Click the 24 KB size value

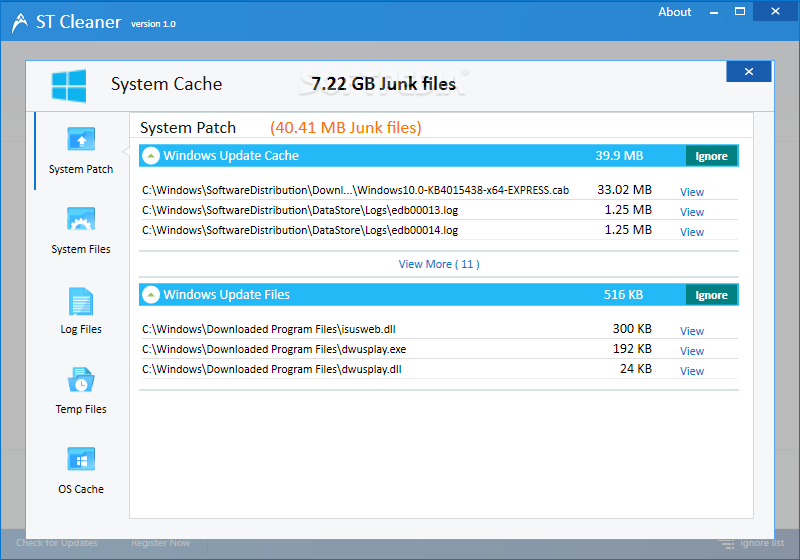pos(636,369)
